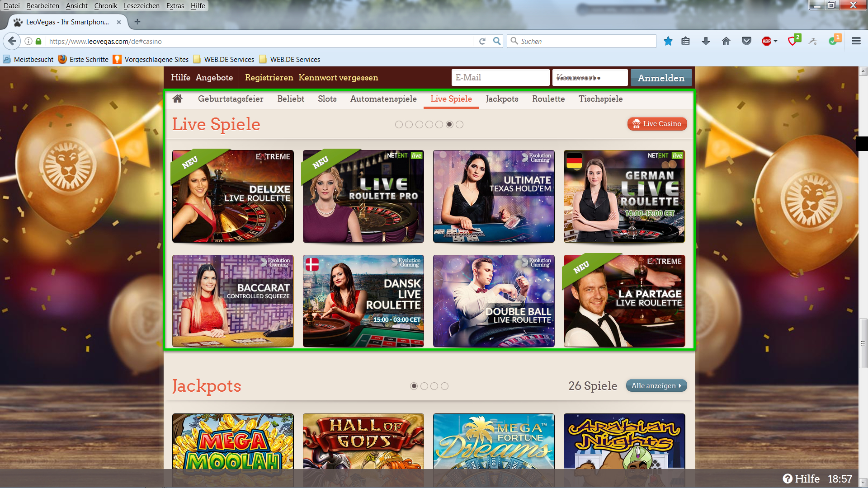Viewport: 868px width, 488px height.
Task: Open the downloads arrow icon
Action: point(706,41)
